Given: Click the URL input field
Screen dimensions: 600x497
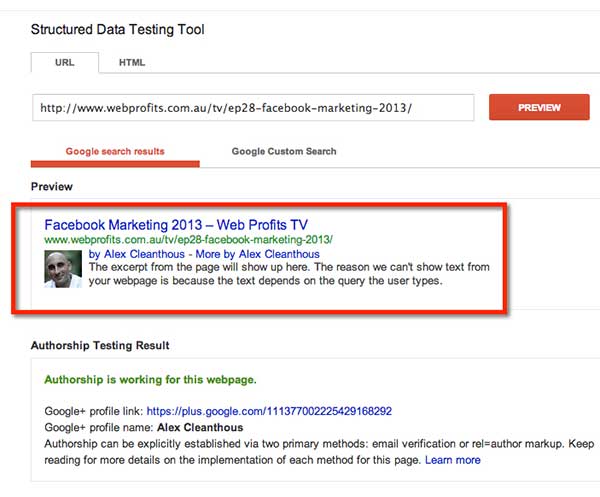Looking at the screenshot, I should point(253,108).
